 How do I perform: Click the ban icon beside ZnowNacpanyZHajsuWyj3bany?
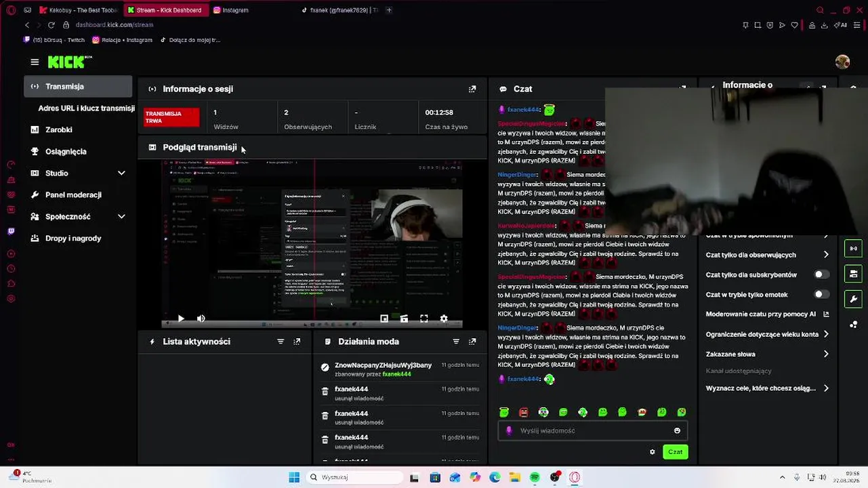[325, 367]
